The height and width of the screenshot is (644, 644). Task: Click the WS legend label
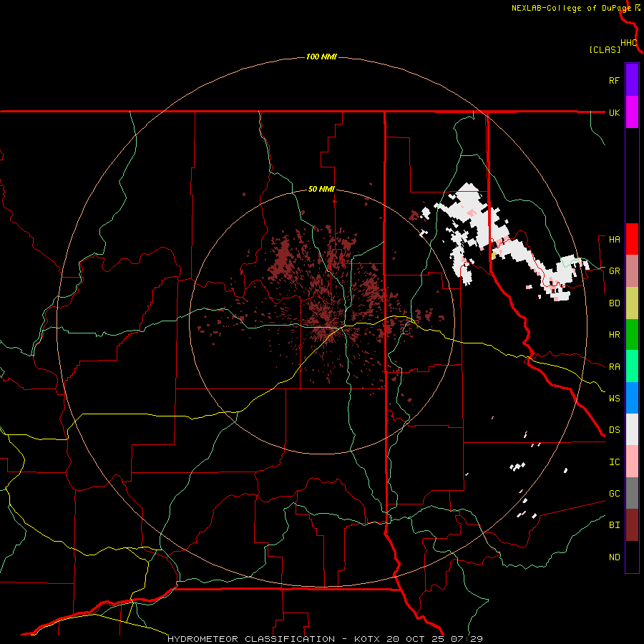(614, 398)
